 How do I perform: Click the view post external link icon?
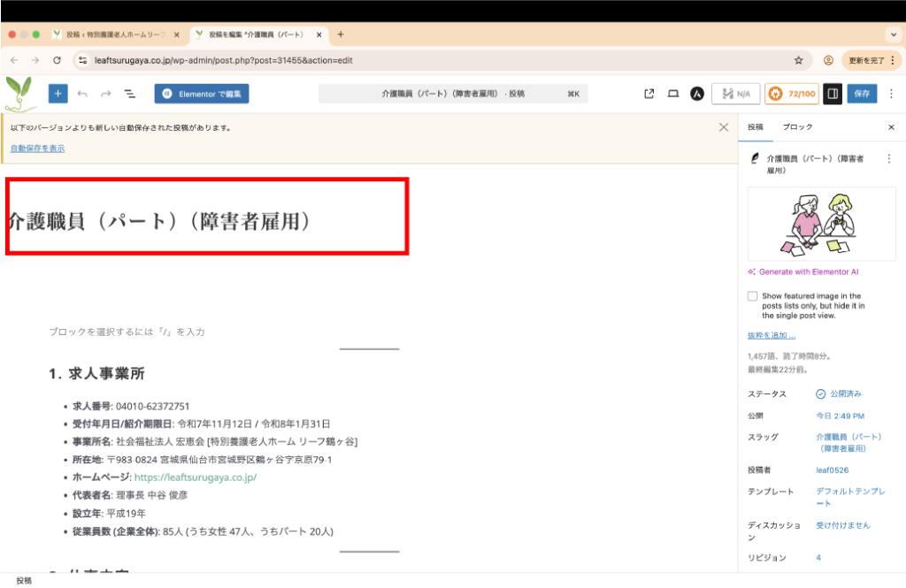(649, 94)
